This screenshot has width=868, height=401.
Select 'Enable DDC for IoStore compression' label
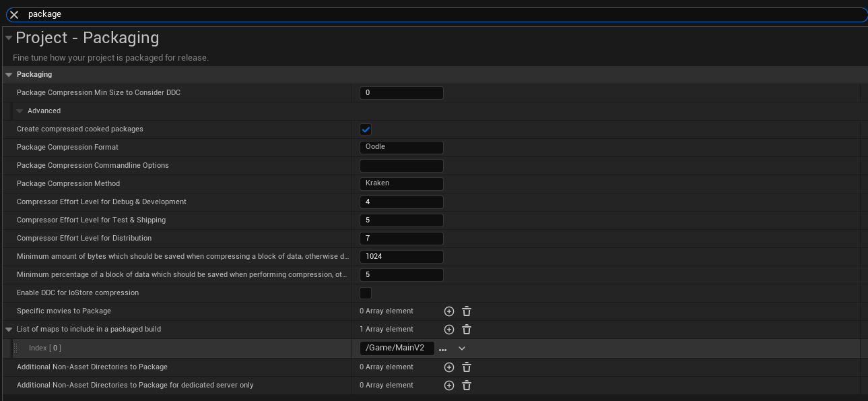pos(77,293)
